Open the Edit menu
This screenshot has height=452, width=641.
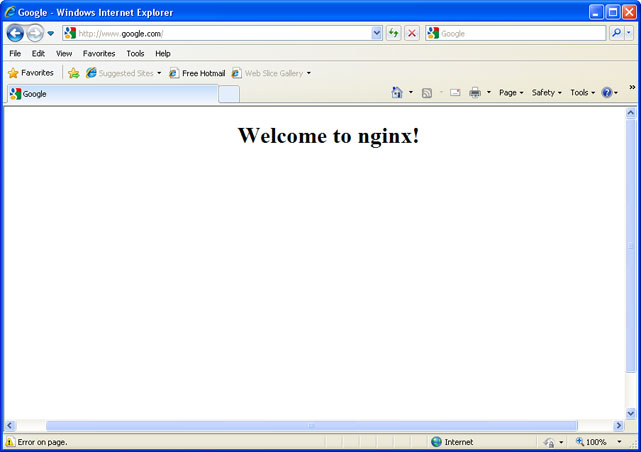[x=38, y=54]
